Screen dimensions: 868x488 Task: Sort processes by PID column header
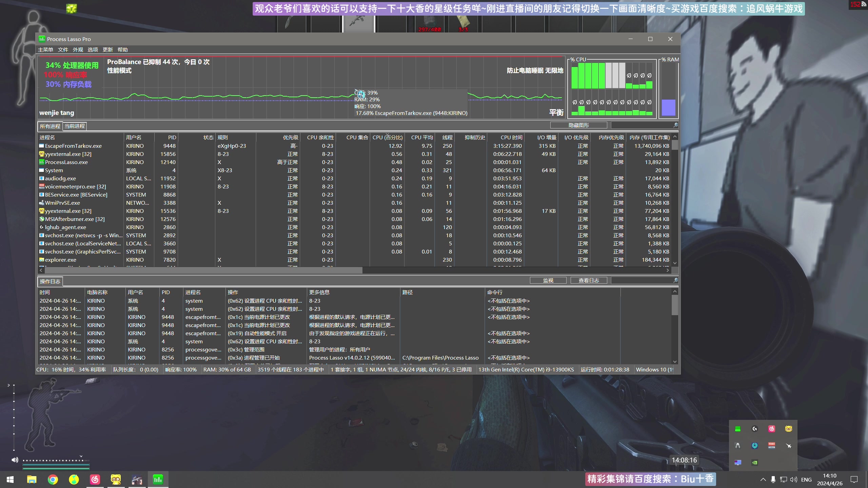(x=166, y=138)
